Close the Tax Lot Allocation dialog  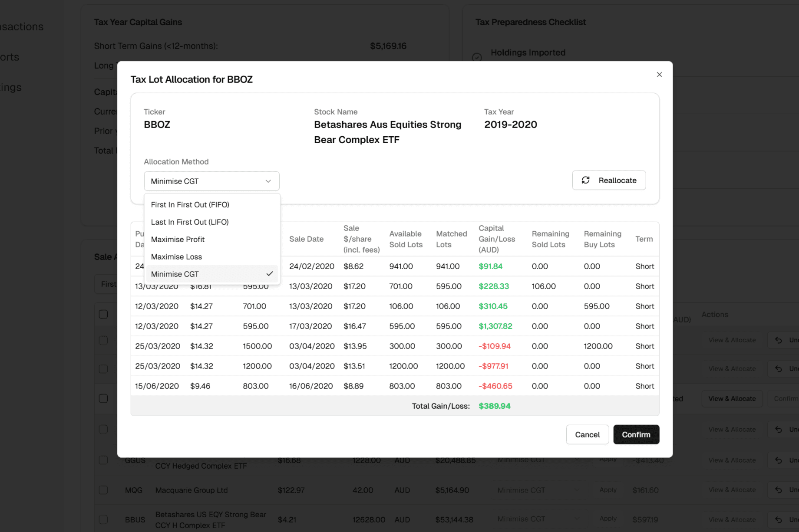click(x=659, y=75)
